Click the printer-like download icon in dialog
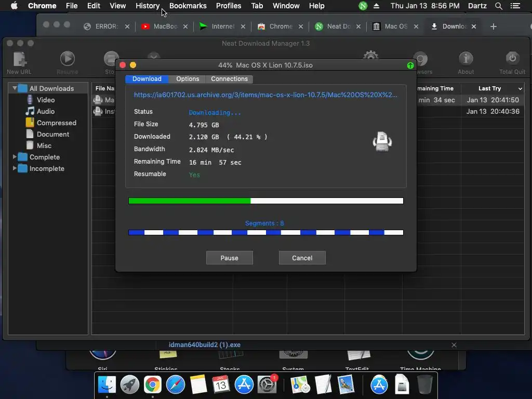Image resolution: width=532 pixels, height=399 pixels. [382, 141]
